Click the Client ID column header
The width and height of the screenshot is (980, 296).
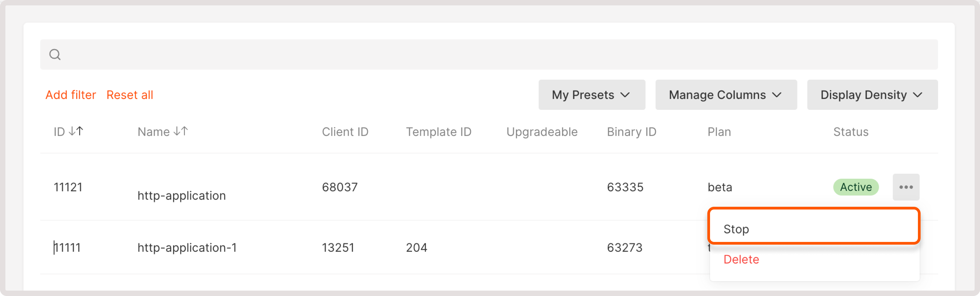pyautogui.click(x=345, y=132)
